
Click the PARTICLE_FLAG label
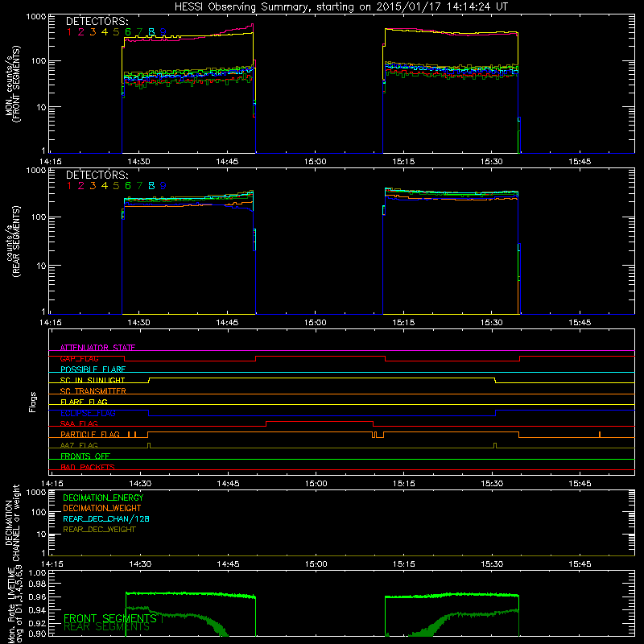tap(90, 435)
